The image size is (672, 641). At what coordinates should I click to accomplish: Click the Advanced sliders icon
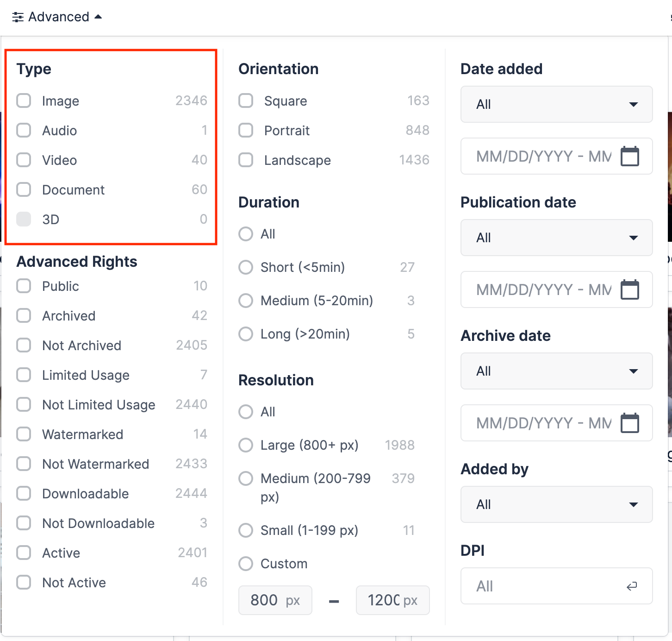pos(18,17)
